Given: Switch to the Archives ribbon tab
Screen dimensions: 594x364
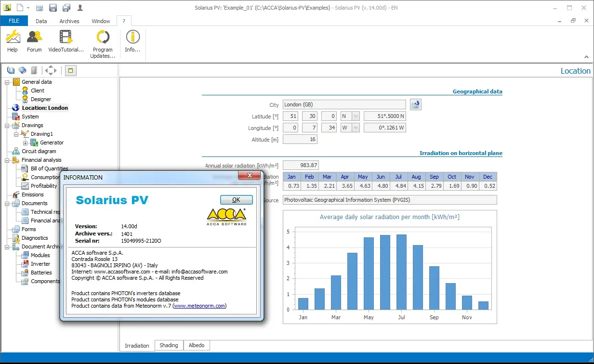Looking at the screenshot, I should click(69, 21).
